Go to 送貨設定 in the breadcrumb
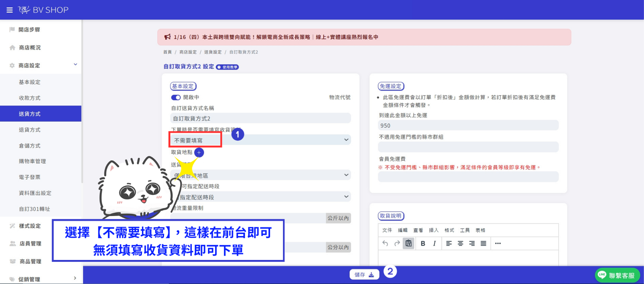This screenshot has width=644, height=284. point(213,52)
